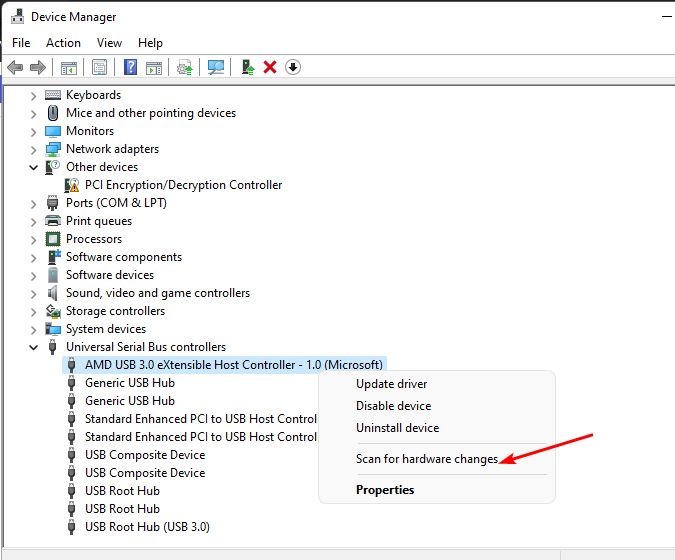Click the mouse icon beside Mice and other pointing devices
This screenshot has height=560, width=675.
[x=53, y=113]
